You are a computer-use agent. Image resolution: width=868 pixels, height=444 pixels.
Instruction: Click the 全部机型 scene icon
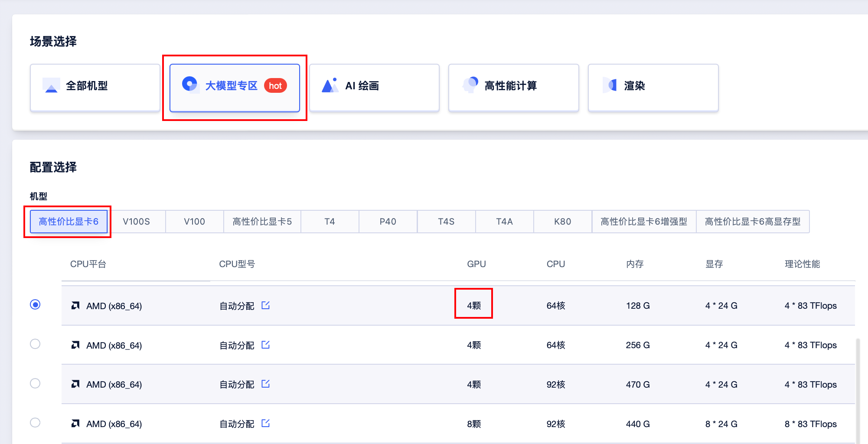point(52,86)
